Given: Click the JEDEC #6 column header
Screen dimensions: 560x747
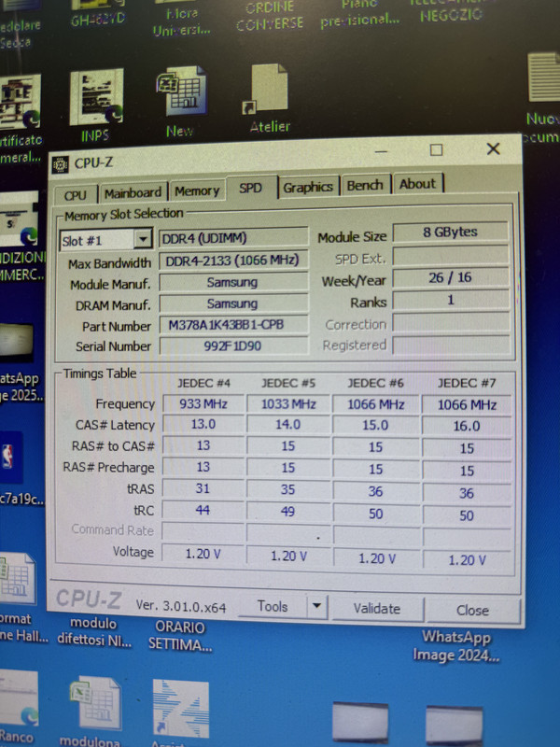Looking at the screenshot, I should [x=375, y=383].
